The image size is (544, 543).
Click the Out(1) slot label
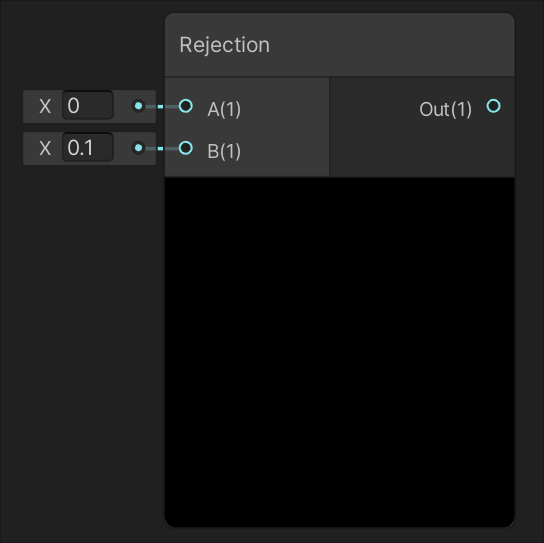coord(445,109)
